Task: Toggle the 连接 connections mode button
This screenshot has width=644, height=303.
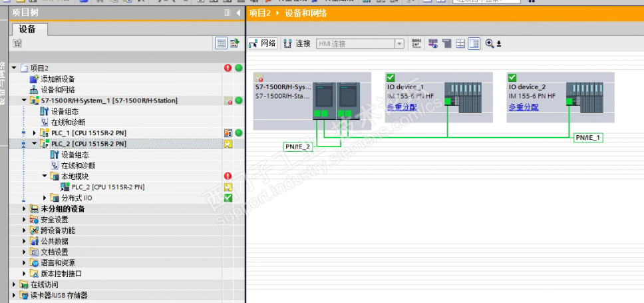Action: [x=297, y=43]
